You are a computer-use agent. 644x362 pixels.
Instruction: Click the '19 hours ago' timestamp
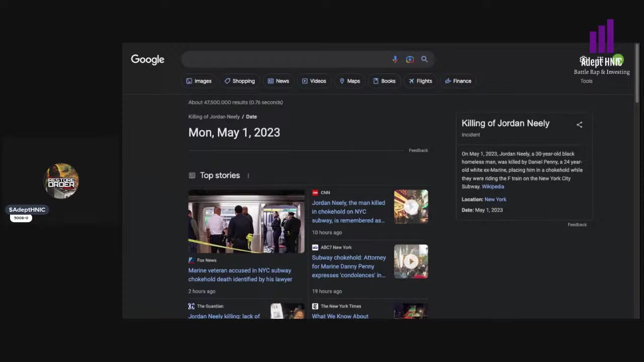tap(327, 291)
